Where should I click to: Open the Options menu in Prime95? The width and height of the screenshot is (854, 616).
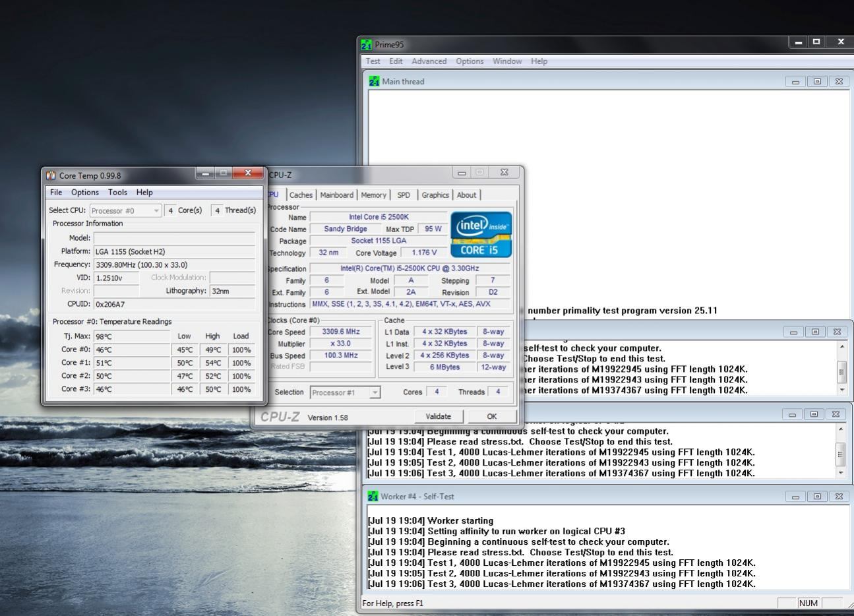(470, 61)
